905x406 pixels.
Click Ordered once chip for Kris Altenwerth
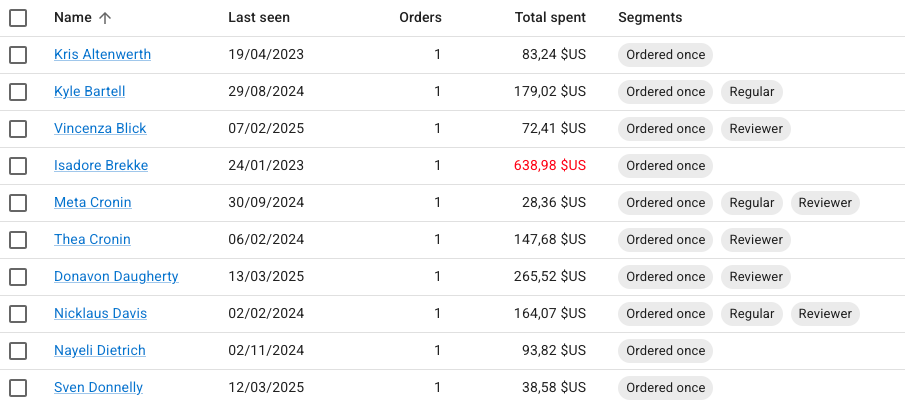[666, 55]
